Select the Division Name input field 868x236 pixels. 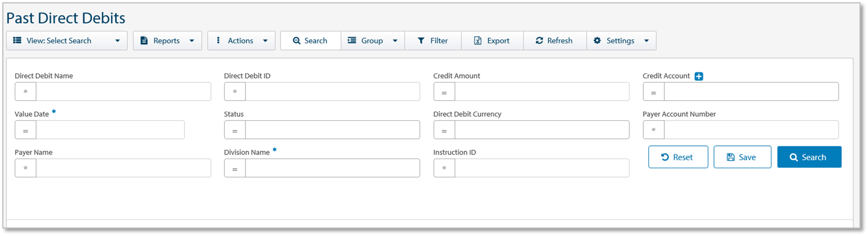coord(332,168)
